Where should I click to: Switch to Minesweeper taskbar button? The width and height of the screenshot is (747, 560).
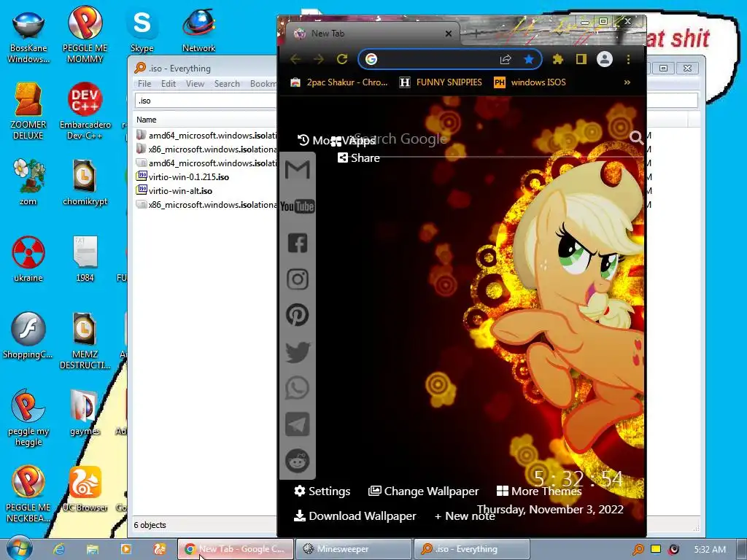[x=354, y=549]
